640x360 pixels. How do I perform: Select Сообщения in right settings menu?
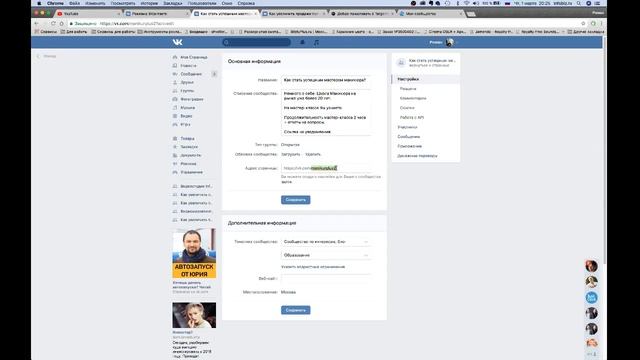point(409,137)
